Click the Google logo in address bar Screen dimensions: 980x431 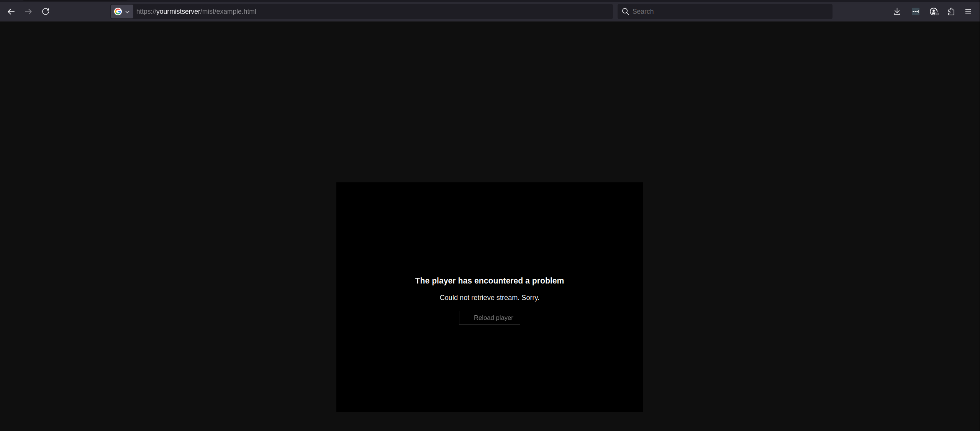click(x=118, y=11)
